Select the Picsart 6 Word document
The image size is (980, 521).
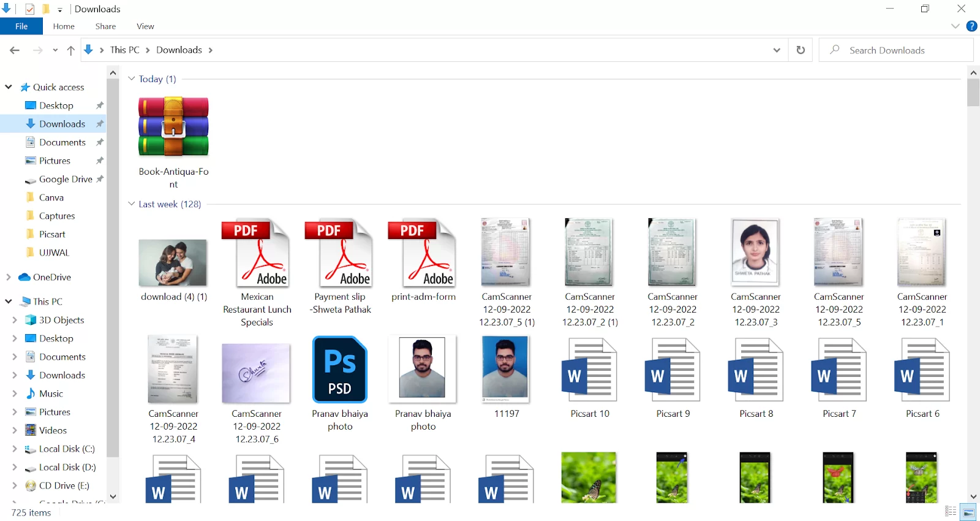(922, 370)
